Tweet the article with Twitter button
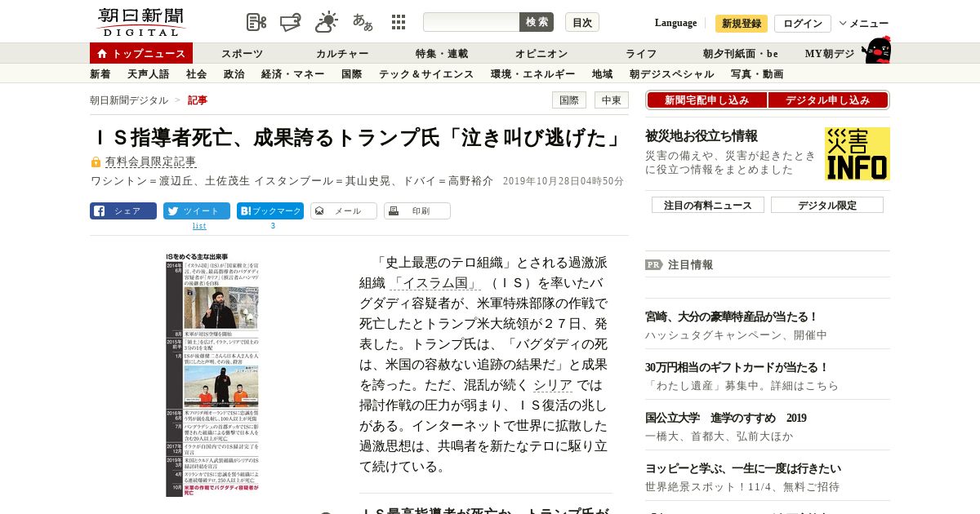980x514 pixels. (197, 210)
